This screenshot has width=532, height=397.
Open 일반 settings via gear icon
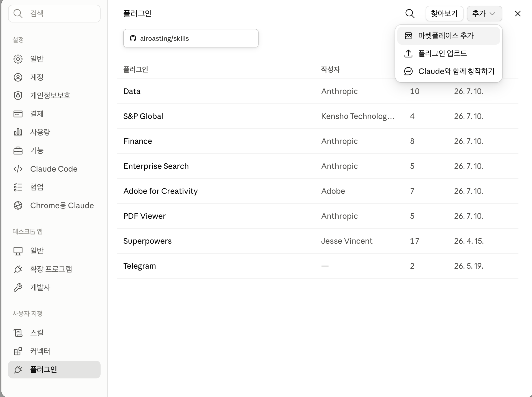18,59
